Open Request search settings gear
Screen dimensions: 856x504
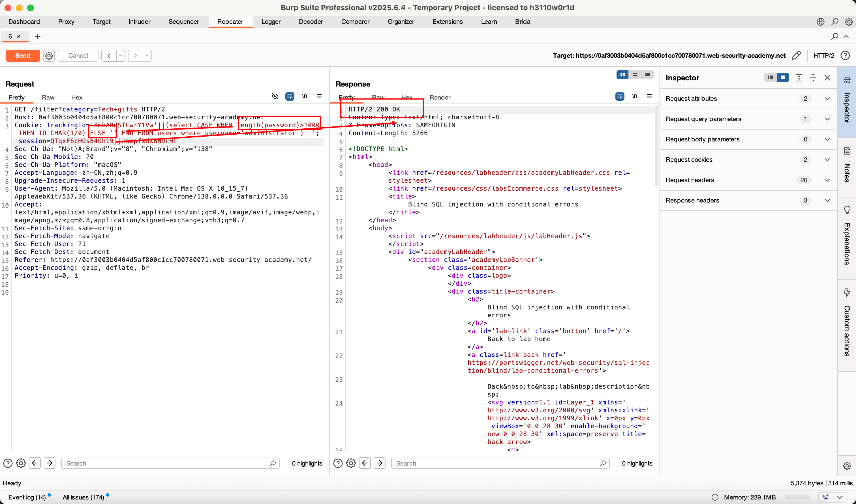pos(21,463)
